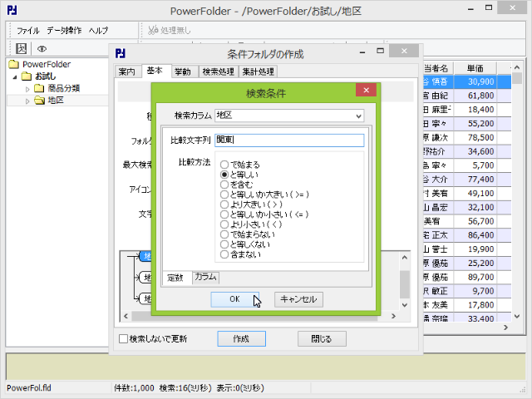This screenshot has width=532, height=399.
Task: Click the chart icon in the left toolbar
Action: pos(22,48)
